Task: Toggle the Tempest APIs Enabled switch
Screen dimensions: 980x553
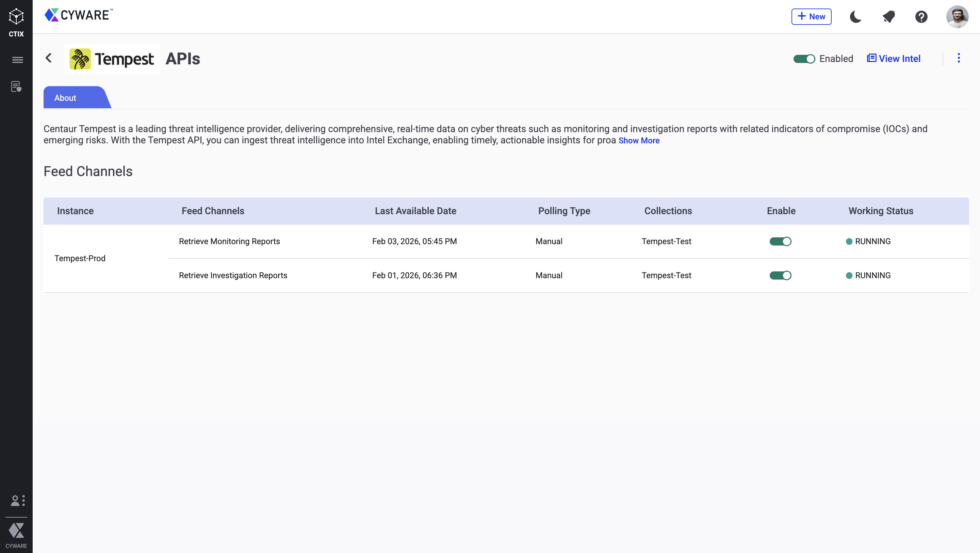Action: 804,59
